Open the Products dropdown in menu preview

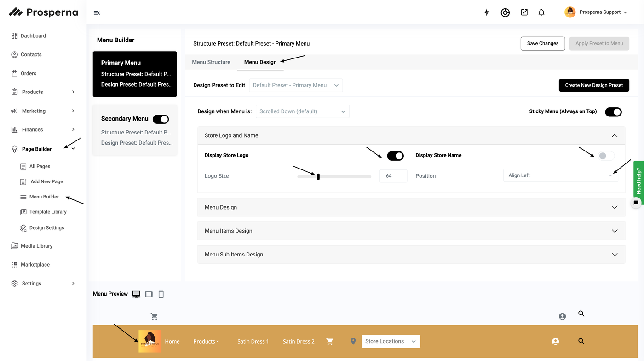click(x=206, y=341)
